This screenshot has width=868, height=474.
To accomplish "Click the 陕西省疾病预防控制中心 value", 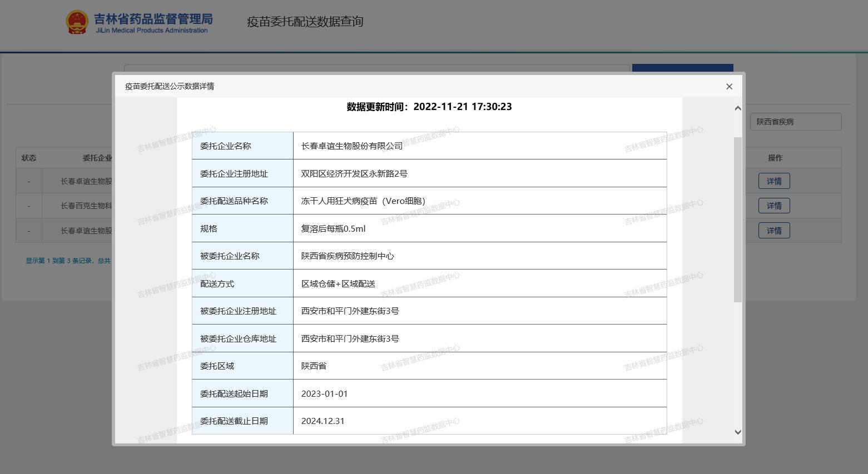I will tap(348, 256).
